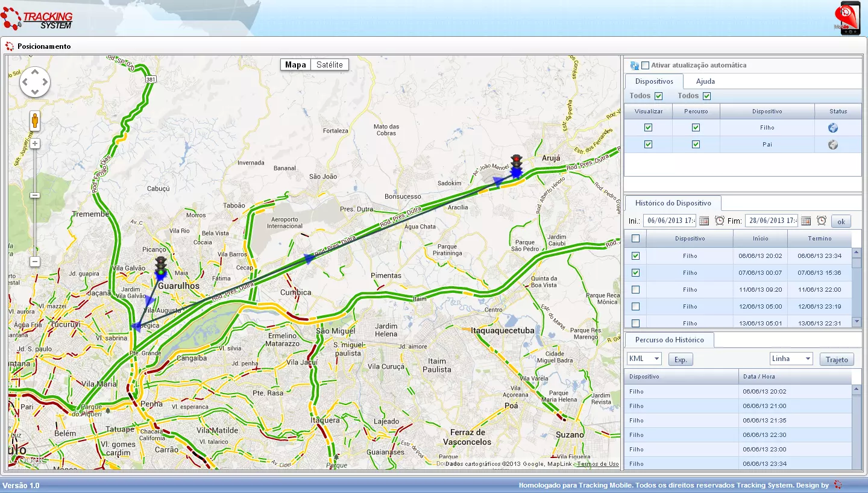The image size is (868, 493).
Task: Enable Ativar atualização automática checkbox
Action: tap(646, 65)
